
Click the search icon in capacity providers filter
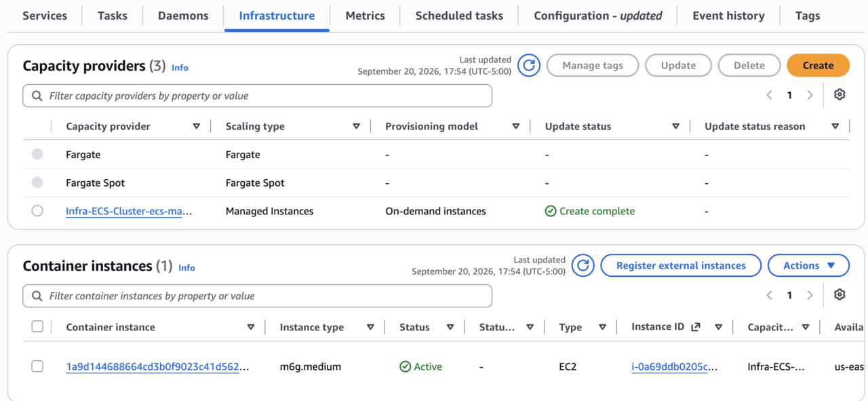37,96
